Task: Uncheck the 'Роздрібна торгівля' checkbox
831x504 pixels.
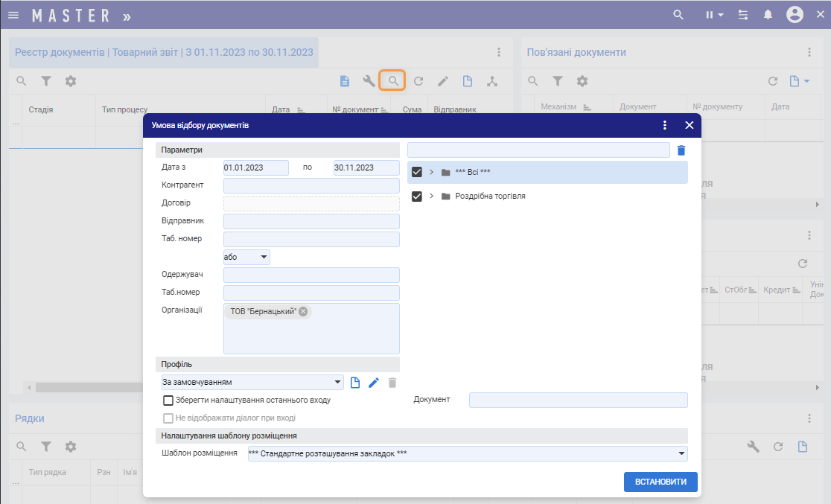Action: pos(417,197)
